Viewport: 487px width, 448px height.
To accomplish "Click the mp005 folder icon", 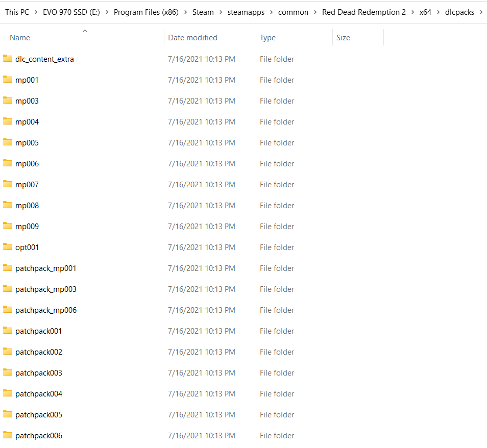I will [8, 142].
